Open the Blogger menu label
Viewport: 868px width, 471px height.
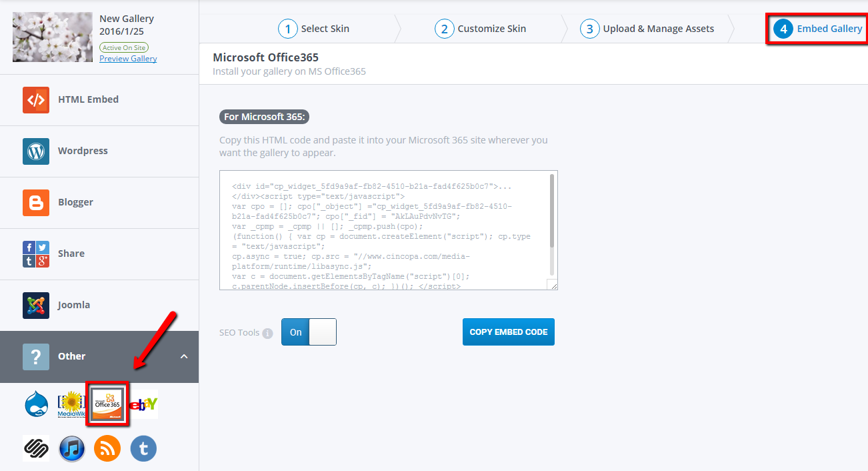pos(75,202)
